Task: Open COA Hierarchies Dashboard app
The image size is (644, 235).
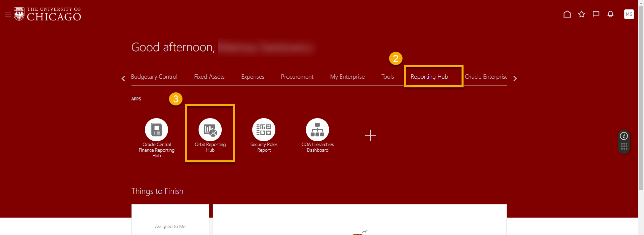Action: pyautogui.click(x=318, y=135)
